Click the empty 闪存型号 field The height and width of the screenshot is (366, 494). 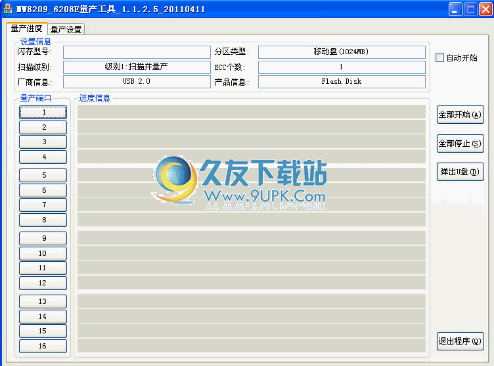(x=137, y=52)
